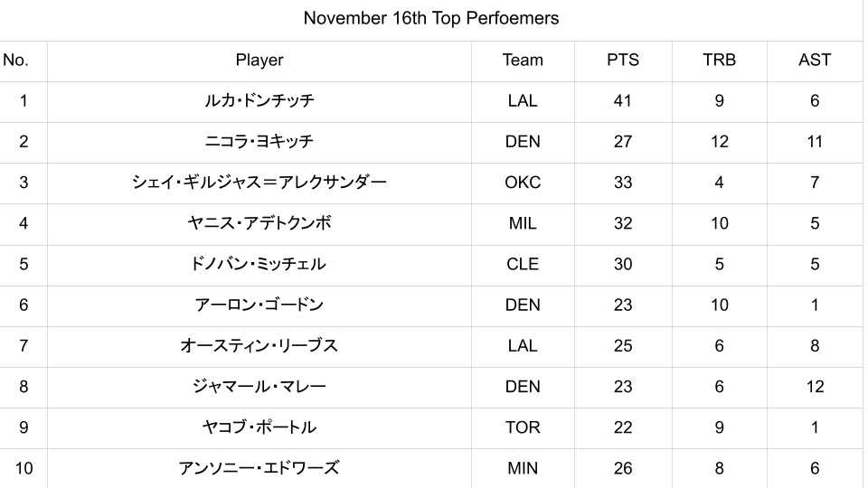Select the Team column header

click(523, 61)
